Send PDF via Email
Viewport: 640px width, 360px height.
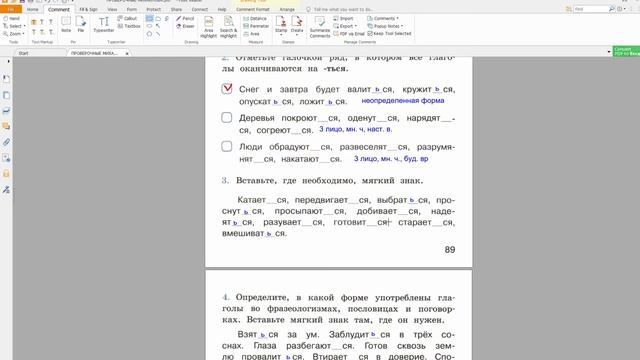point(349,34)
